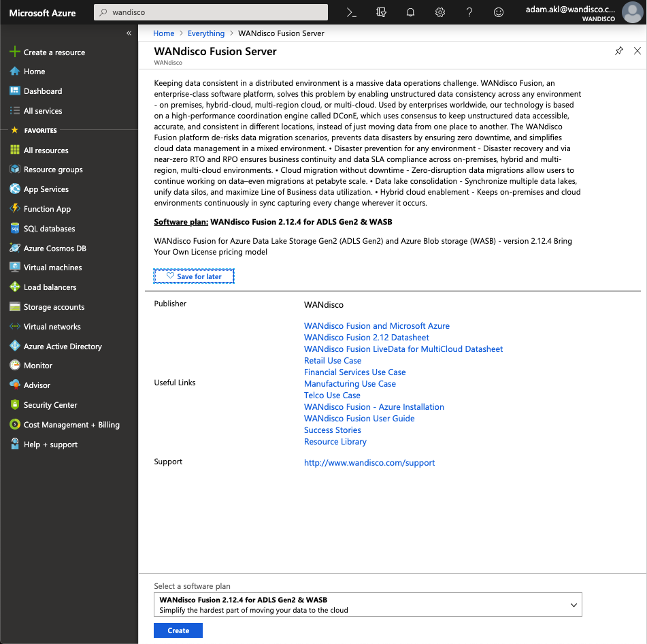
Task: Open Manufacturing Use Case link
Action: (x=350, y=383)
